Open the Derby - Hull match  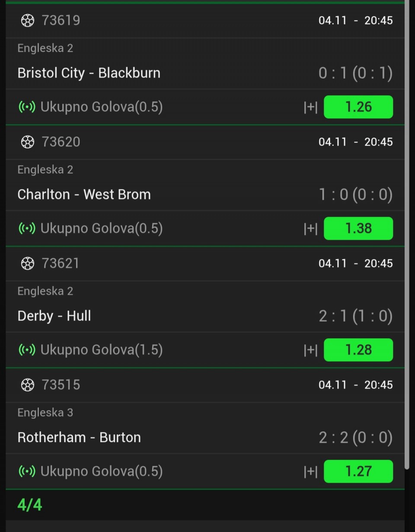tap(54, 316)
